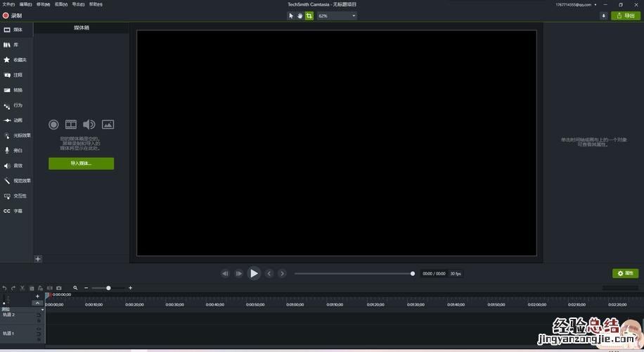Image resolution: width=644 pixels, height=352 pixels.
Task: Click the 媒体箱 (Media Bin) panel header
Action: click(x=82, y=27)
